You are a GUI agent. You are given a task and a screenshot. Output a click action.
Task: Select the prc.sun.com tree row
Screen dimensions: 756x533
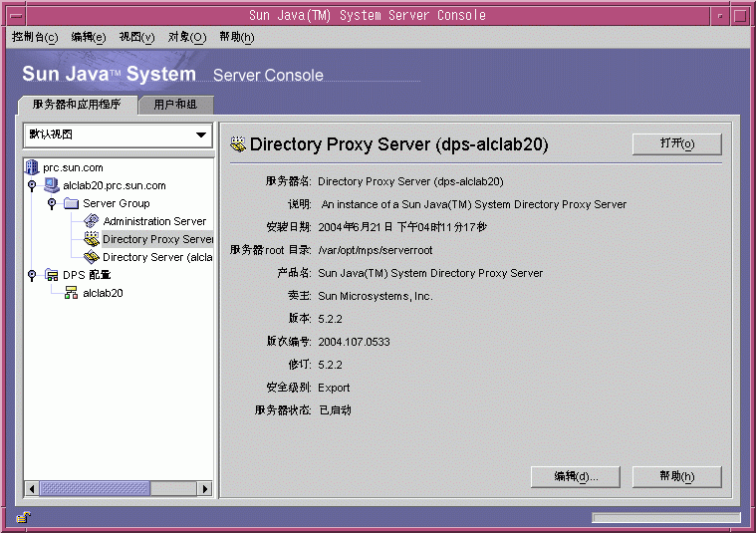click(74, 167)
